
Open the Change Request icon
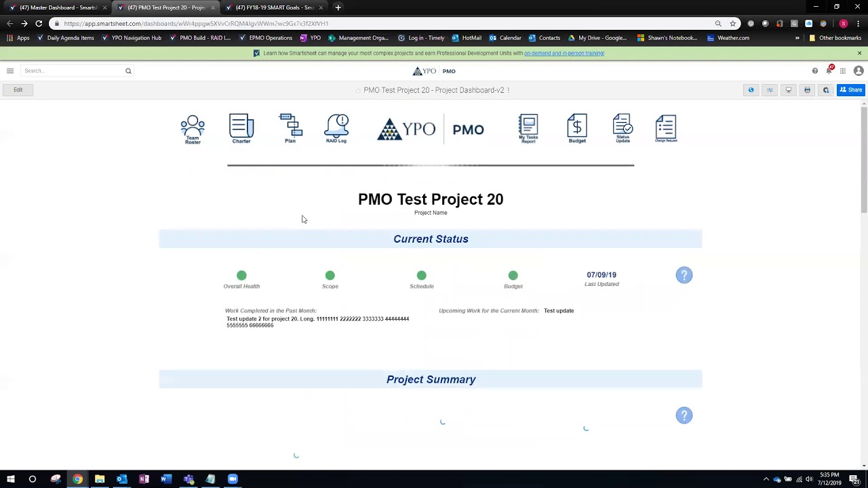(x=666, y=128)
